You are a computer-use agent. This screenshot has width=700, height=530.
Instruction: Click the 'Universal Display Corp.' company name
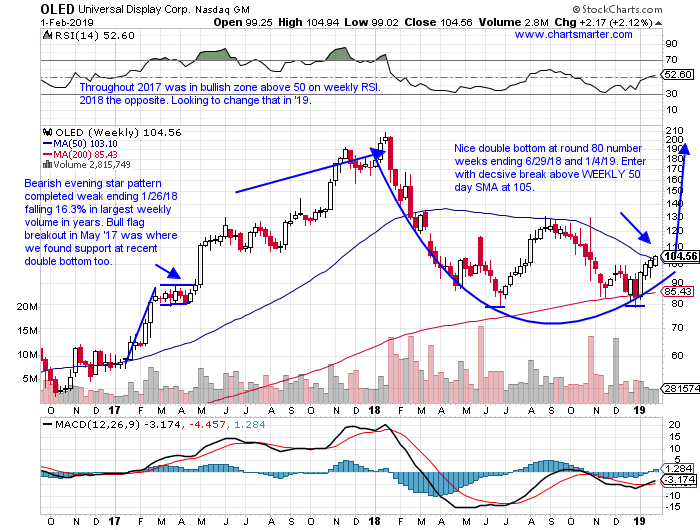click(x=134, y=9)
